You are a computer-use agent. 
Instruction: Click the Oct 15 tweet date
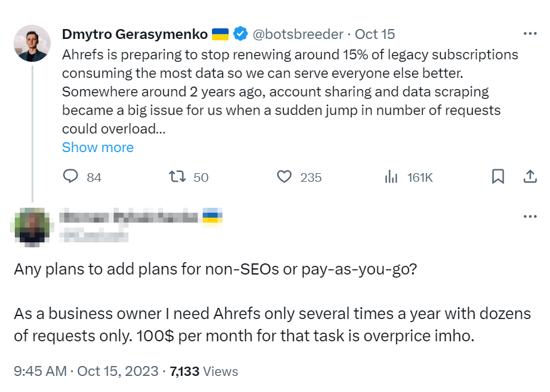point(375,34)
